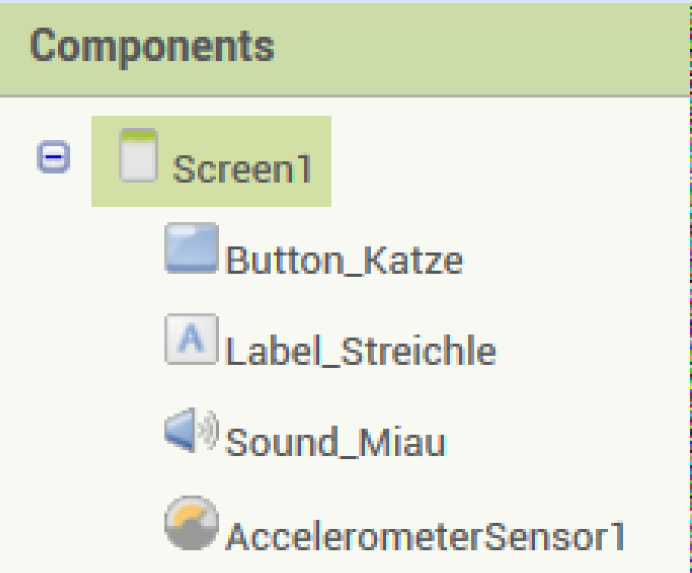This screenshot has width=692, height=573.
Task: Click the Sound_Miau speaker icon
Action: pyautogui.click(x=192, y=430)
